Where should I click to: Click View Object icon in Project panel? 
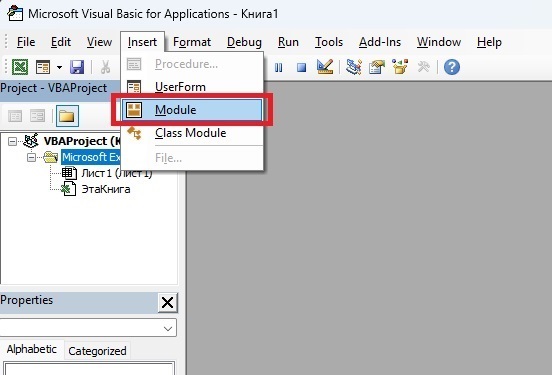37,116
